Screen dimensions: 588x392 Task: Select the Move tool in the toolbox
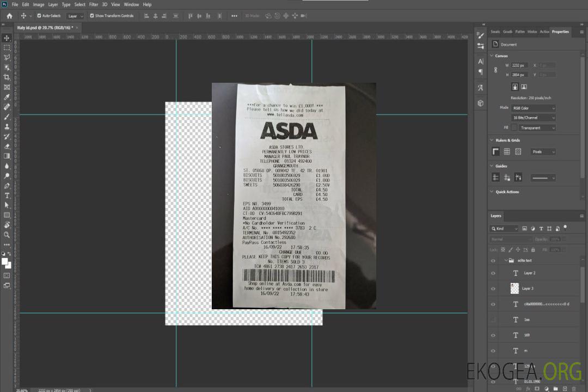(x=7, y=38)
